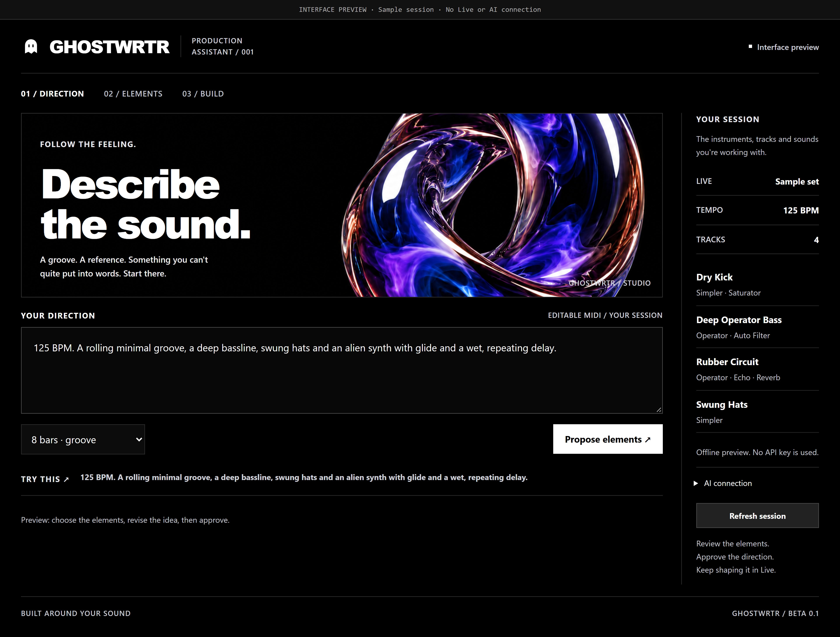Viewport: 840px width, 637px height.
Task: Click the TRACKS count value 4
Action: click(816, 240)
